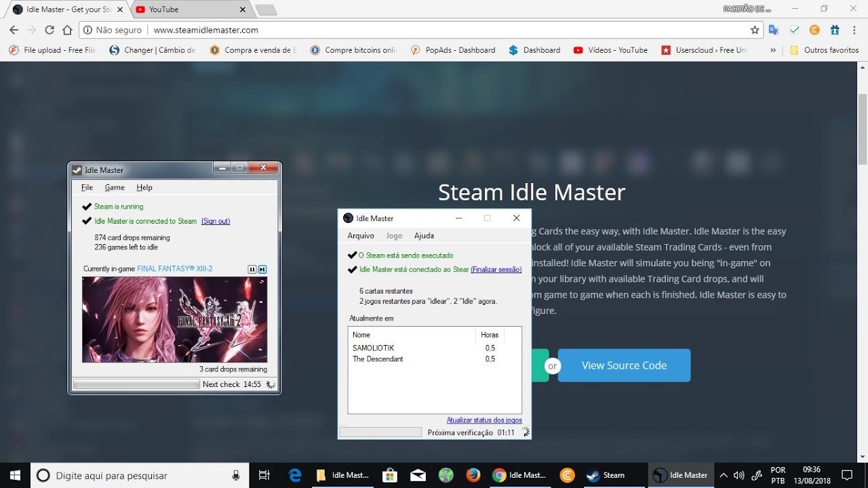The image size is (868, 488).
Task: Click the Finalizar sessão link
Action: [x=496, y=269]
